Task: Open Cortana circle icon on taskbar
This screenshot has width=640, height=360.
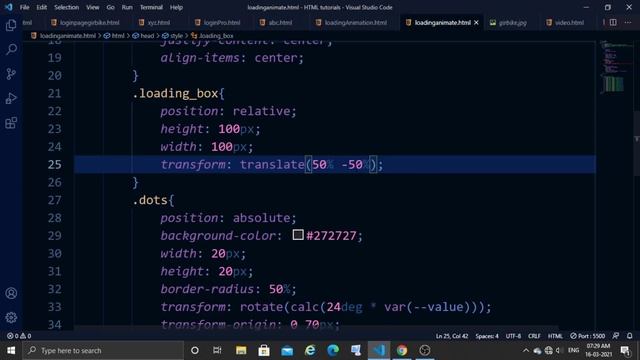Action: (x=195, y=350)
